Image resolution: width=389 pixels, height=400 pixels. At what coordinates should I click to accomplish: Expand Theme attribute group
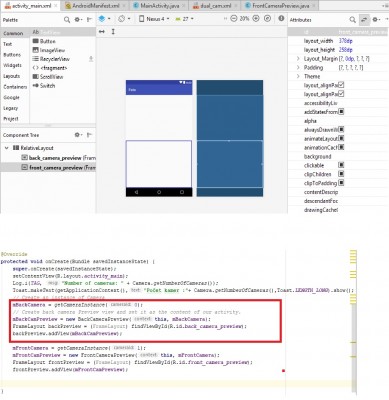point(298,76)
